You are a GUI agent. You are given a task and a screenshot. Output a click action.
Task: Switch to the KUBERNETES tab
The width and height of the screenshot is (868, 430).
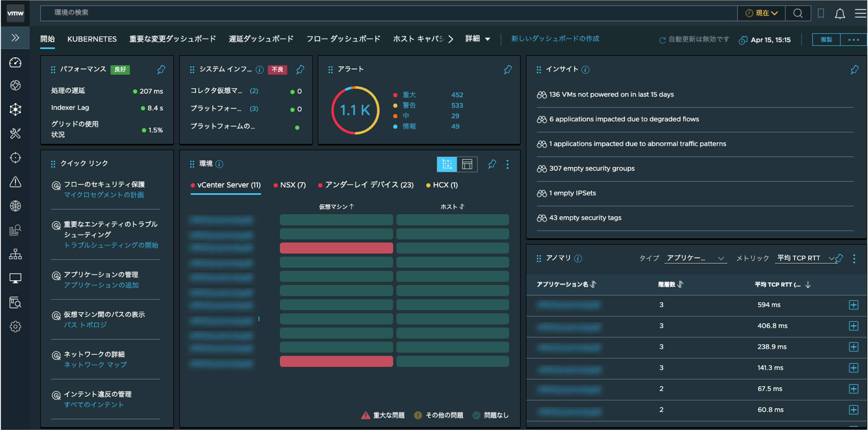92,39
